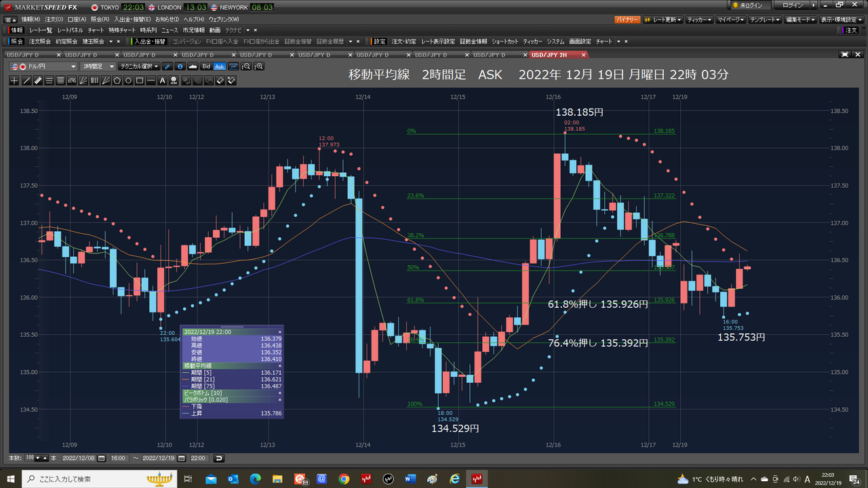Viewport: 868px width, 488px height.
Task: Switch to the first USD/JPY D tab
Action: tap(27, 54)
